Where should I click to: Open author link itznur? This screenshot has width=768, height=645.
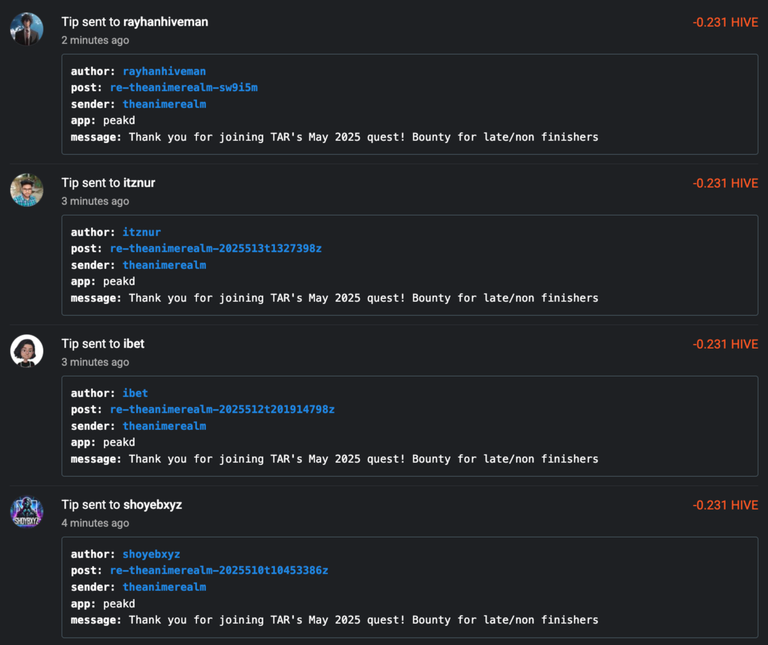pos(142,232)
